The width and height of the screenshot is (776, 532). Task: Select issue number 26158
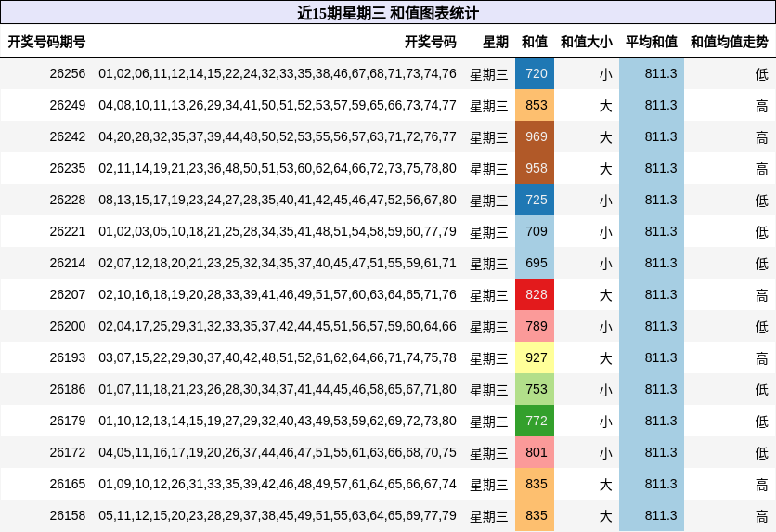68,515
